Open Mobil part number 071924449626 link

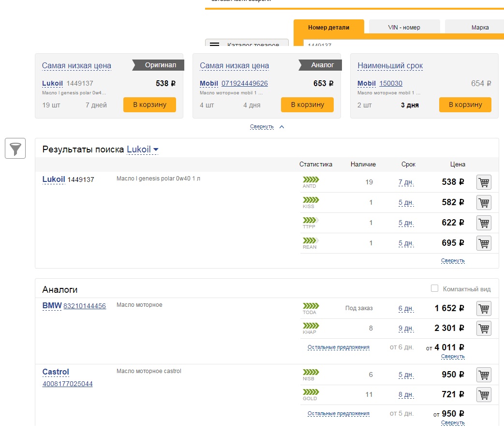tap(245, 84)
